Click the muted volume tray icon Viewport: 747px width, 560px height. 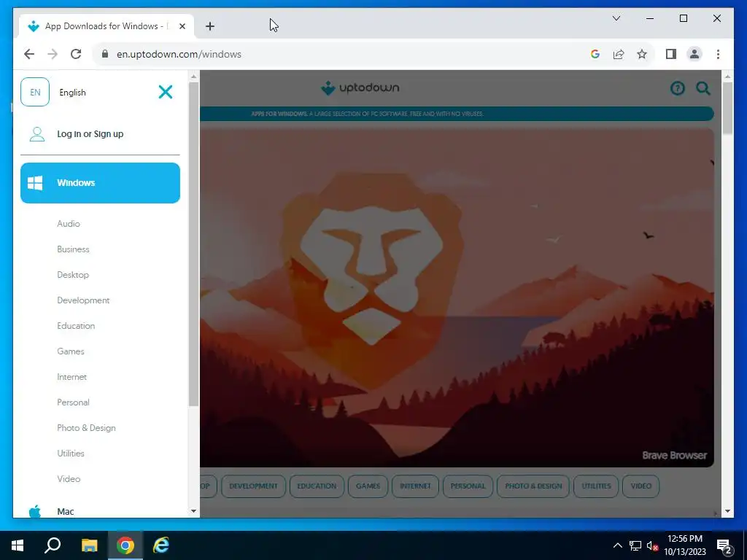pyautogui.click(x=652, y=545)
